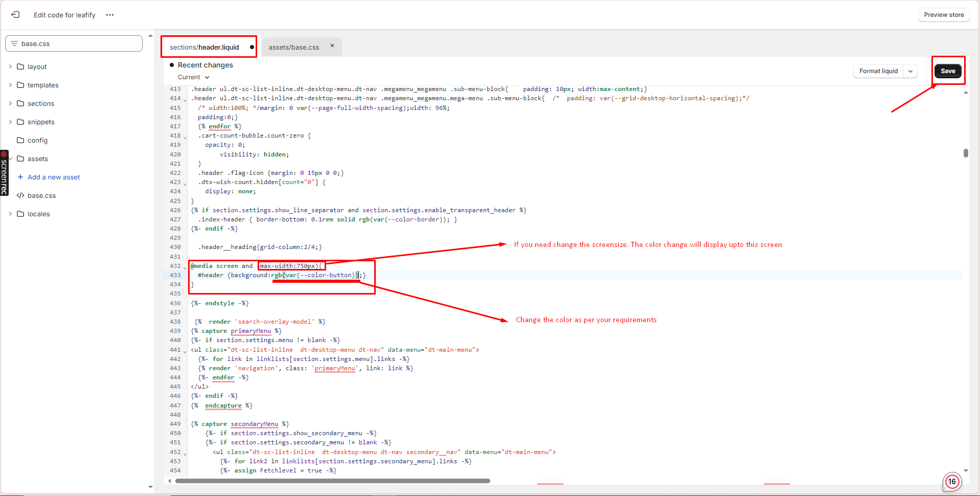This screenshot has height=496, width=980.
Task: Expand the templates folder chevron
Action: (x=10, y=85)
